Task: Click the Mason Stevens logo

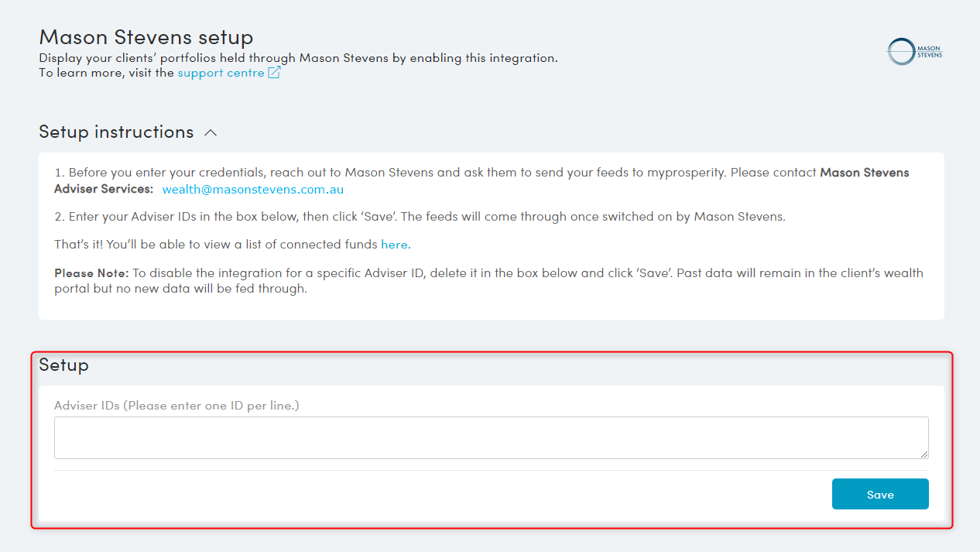Action: 915,52
